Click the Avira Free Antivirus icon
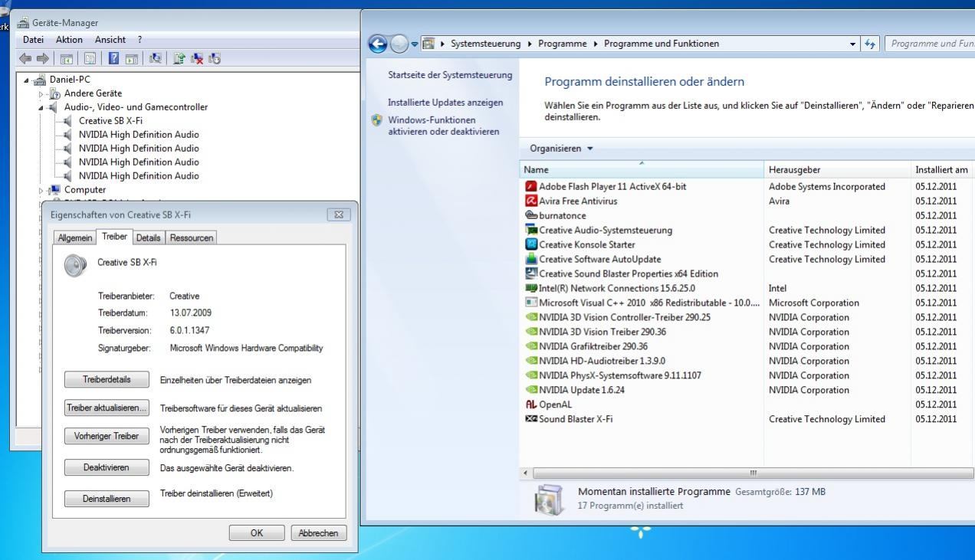Viewport: 975px width, 560px height. tap(530, 201)
